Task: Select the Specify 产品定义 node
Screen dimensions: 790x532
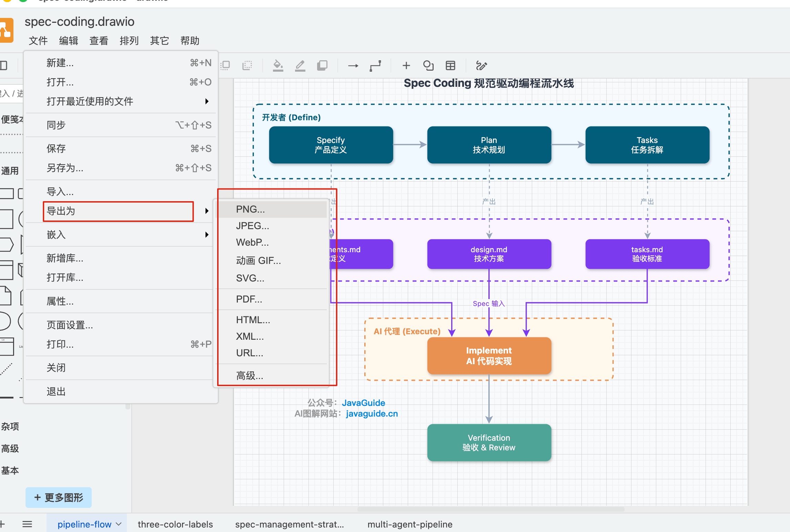Action: (x=331, y=145)
